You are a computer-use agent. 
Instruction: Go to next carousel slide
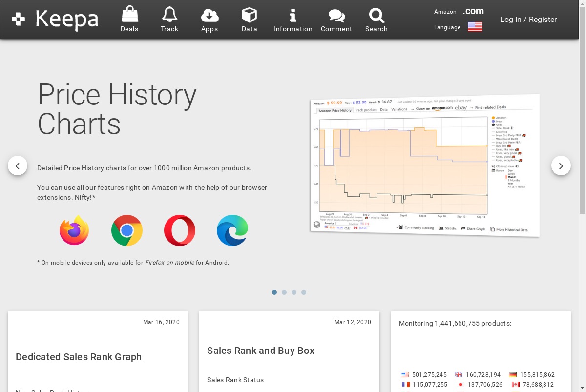click(561, 165)
